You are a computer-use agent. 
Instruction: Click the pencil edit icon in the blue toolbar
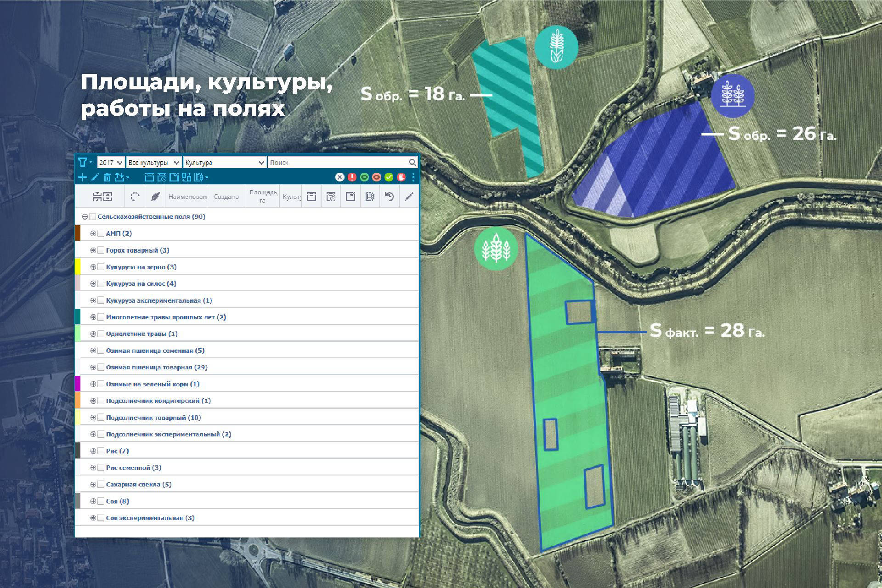click(95, 177)
